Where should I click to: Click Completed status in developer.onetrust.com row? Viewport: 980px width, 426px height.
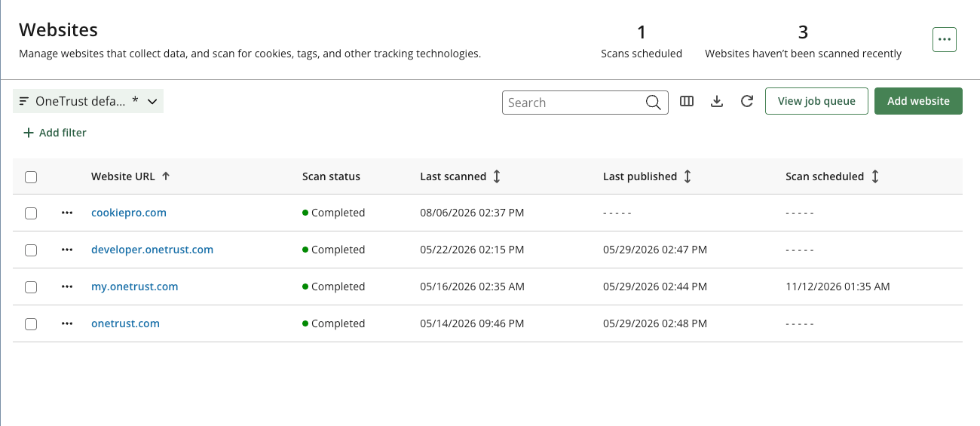(x=334, y=250)
